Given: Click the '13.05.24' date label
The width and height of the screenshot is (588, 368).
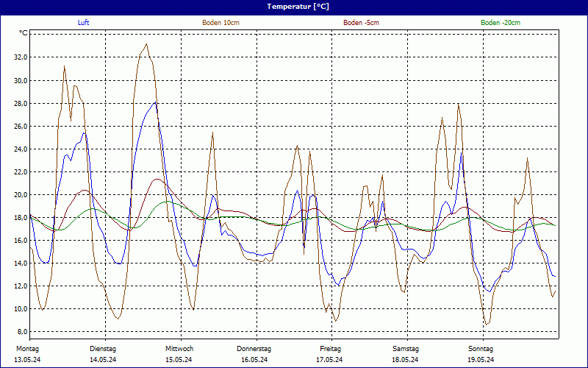Looking at the screenshot, I should pos(27,360).
